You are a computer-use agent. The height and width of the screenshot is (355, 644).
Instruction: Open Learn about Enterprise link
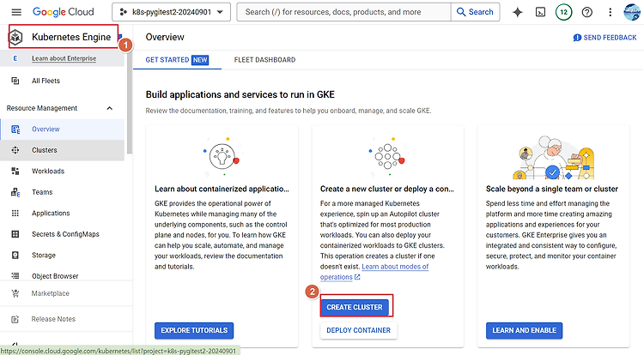[x=64, y=58]
